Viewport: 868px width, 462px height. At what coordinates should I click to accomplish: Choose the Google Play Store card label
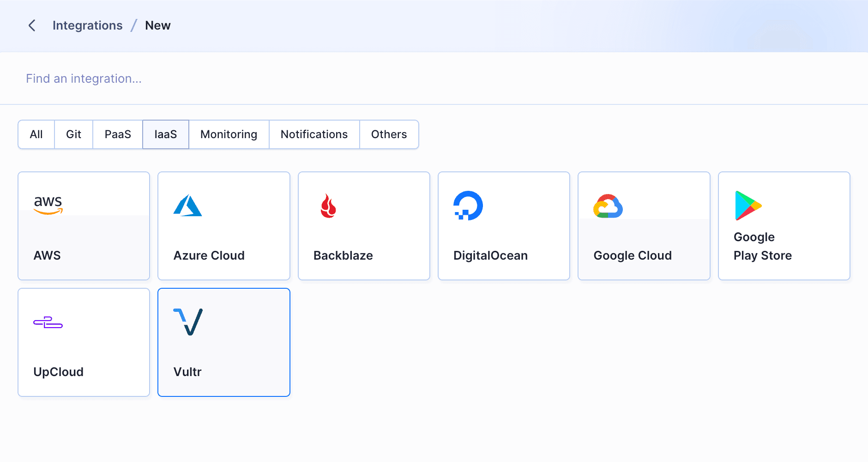pyautogui.click(x=763, y=246)
